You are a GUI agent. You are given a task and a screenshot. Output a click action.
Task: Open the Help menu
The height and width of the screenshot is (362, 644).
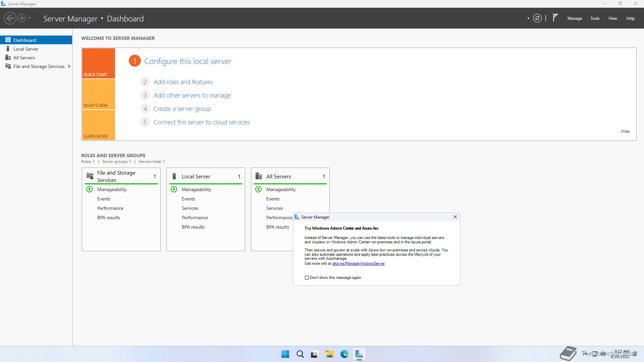pos(631,18)
